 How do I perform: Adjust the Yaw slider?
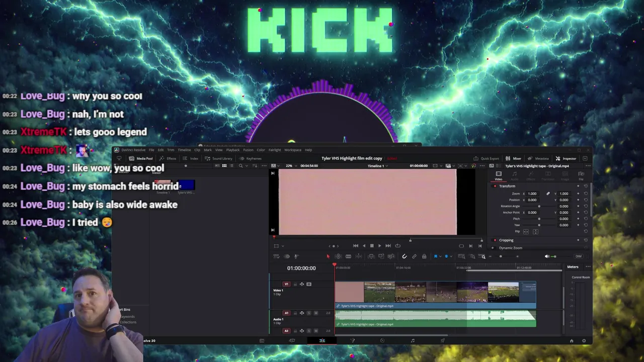pyautogui.click(x=539, y=225)
